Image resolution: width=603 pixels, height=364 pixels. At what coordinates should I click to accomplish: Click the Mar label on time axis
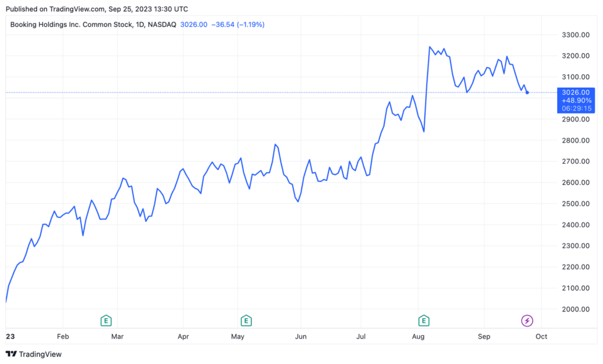117,337
